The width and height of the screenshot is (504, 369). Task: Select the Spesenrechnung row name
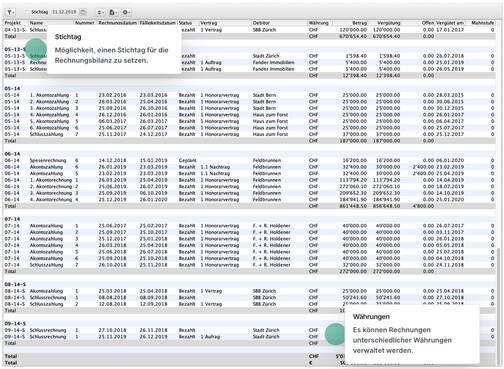click(48, 160)
